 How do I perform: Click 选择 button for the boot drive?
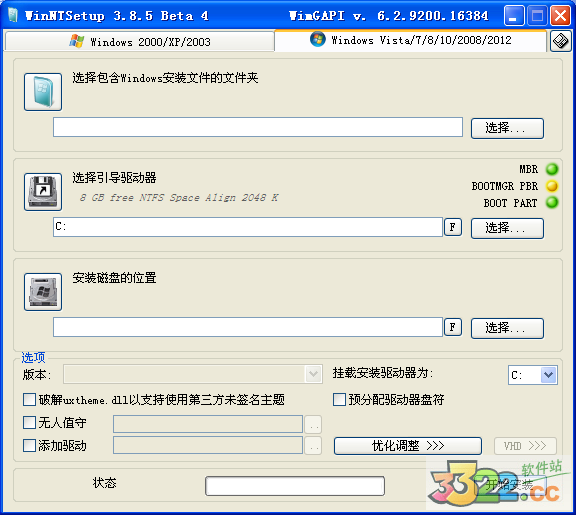point(507,228)
